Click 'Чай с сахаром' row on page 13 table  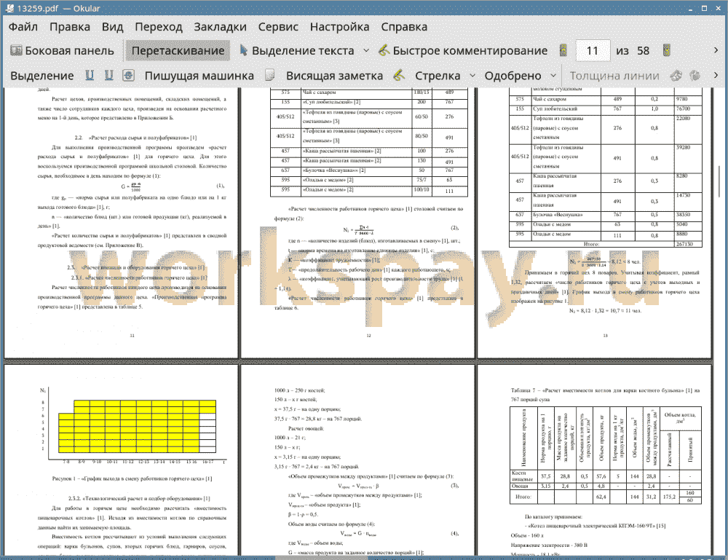(606, 99)
